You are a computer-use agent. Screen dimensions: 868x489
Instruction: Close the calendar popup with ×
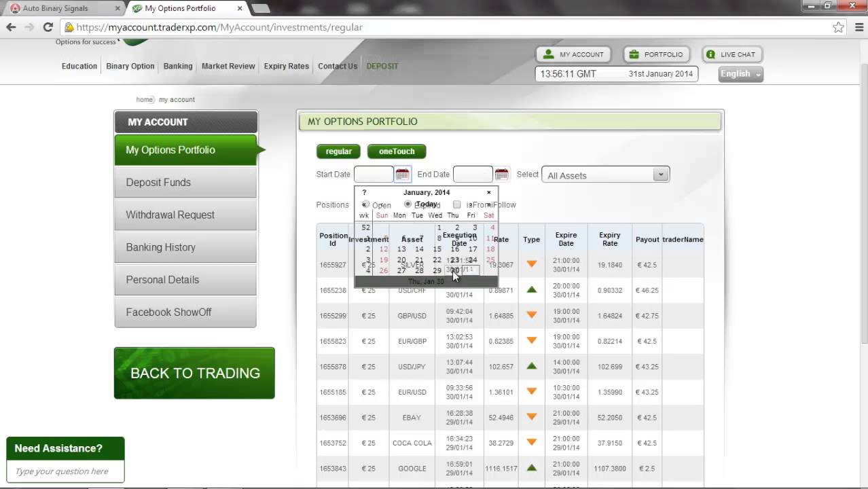coord(488,192)
